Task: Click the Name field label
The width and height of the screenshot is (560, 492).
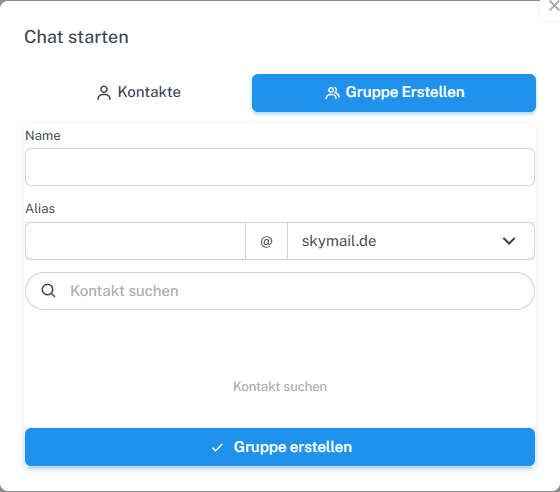Action: [x=43, y=136]
